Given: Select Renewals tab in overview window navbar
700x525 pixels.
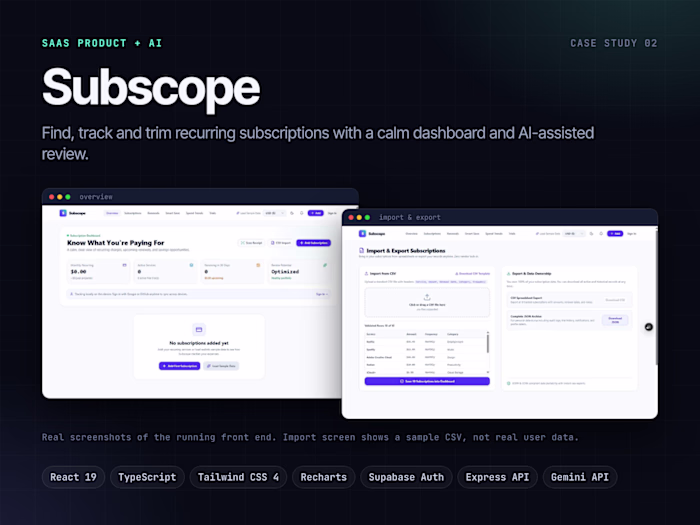Looking at the screenshot, I should pos(154,213).
